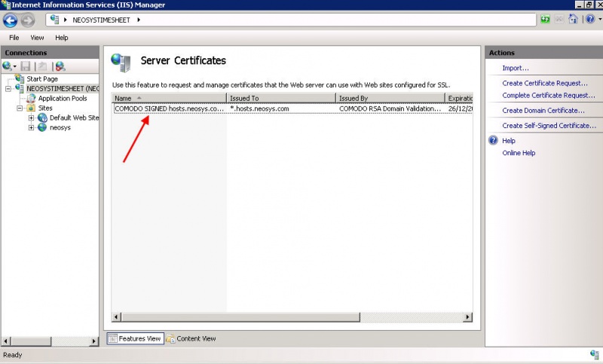603x364 pixels.
Task: Switch to Features View tab
Action: (136, 338)
